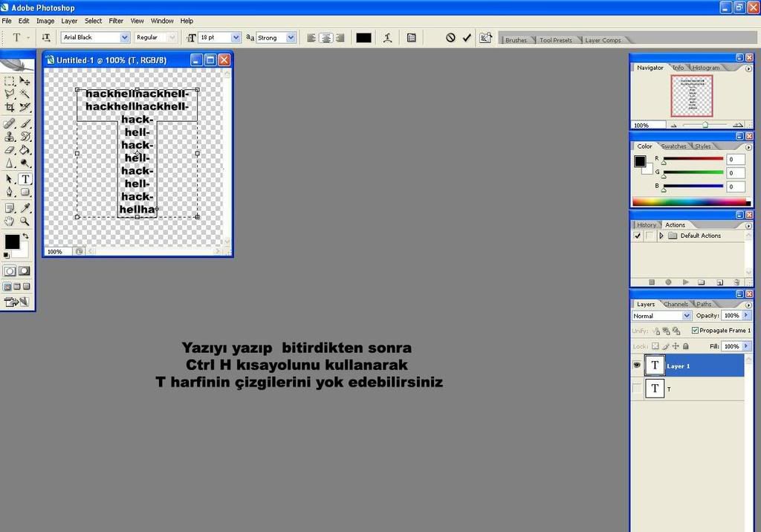This screenshot has height=532, width=761.
Task: Select the Shape tool
Action: 25,192
